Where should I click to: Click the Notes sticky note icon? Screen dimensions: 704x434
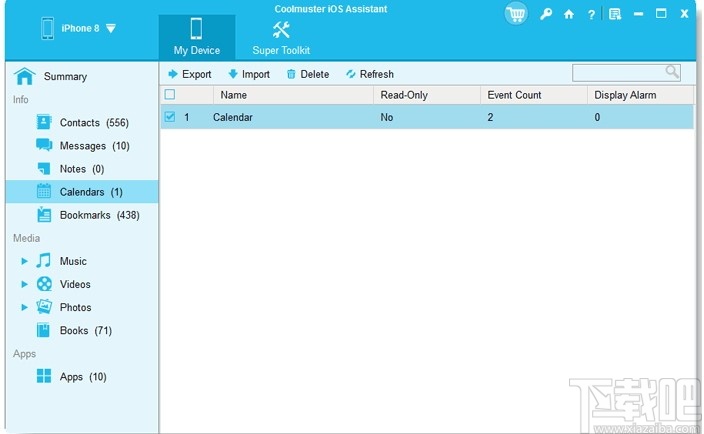[x=44, y=168]
